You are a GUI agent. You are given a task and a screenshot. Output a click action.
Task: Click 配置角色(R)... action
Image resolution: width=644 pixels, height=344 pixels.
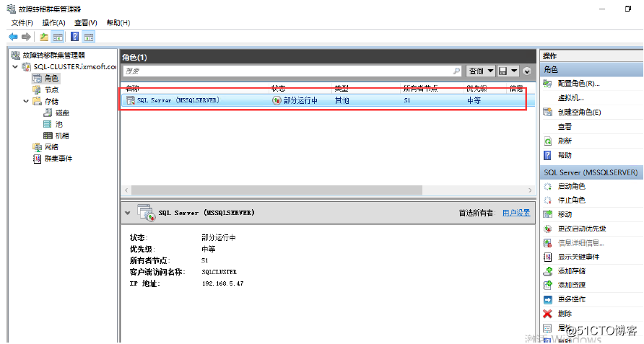point(579,84)
